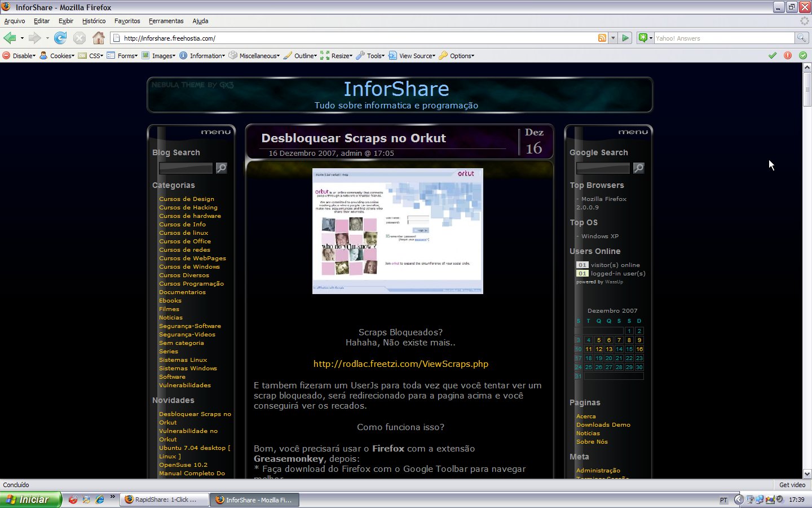The width and height of the screenshot is (812, 508).
Task: Click the green checkmark render mode icon
Action: 773,55
